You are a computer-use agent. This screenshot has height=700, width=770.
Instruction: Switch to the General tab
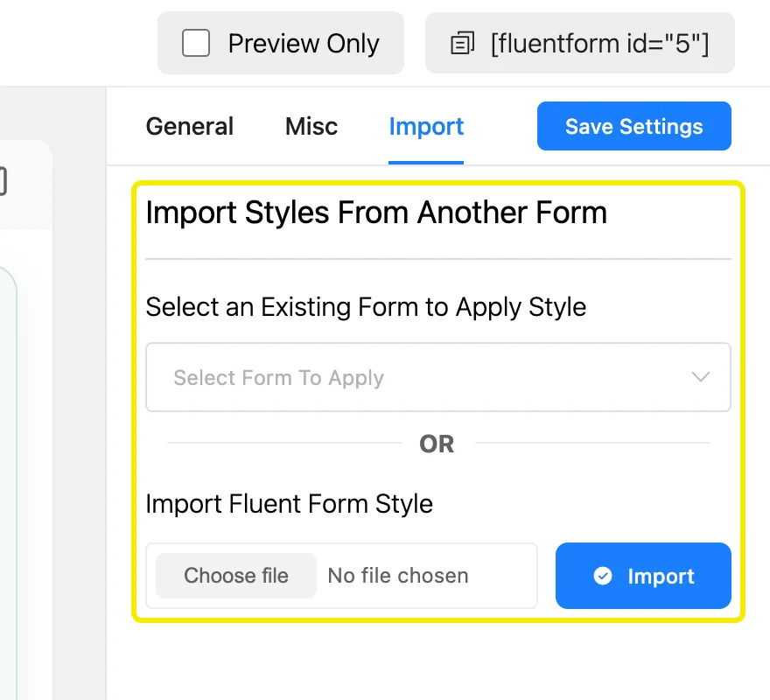pyautogui.click(x=190, y=126)
